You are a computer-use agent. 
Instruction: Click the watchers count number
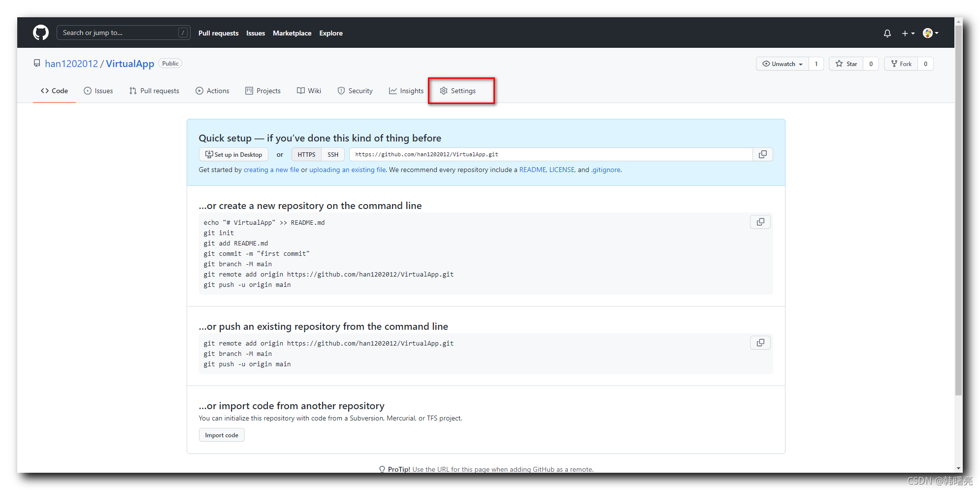[x=816, y=64]
